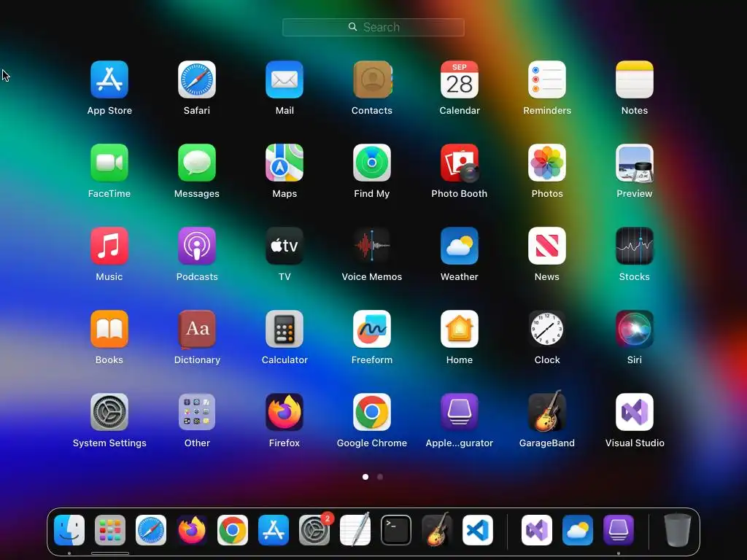Image resolution: width=747 pixels, height=560 pixels.
Task: Launch Safari from the Launchpad grid
Action: 197,79
